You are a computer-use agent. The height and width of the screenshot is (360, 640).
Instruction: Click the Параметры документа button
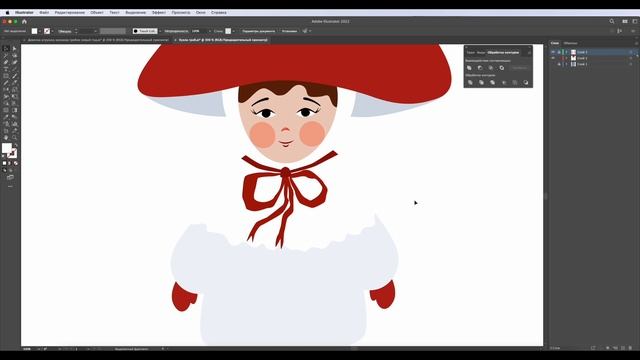[259, 31]
